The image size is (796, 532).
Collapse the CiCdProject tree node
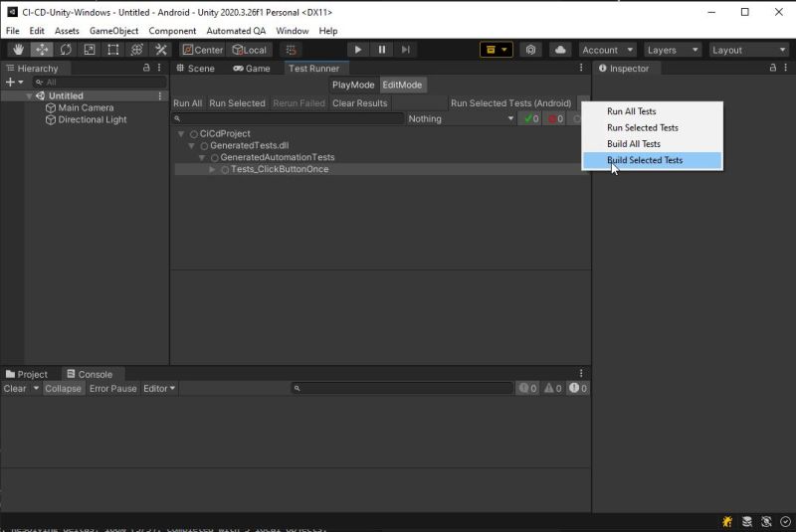coord(181,134)
